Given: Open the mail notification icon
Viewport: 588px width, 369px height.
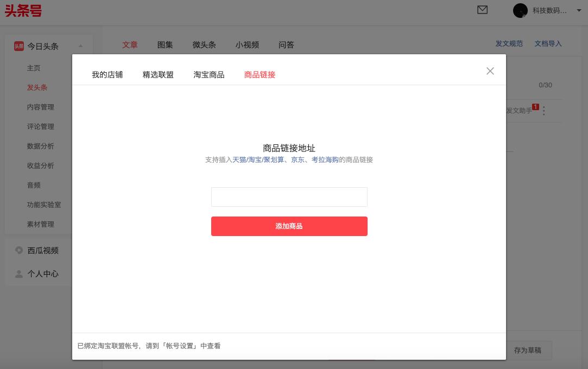Looking at the screenshot, I should click(483, 10).
